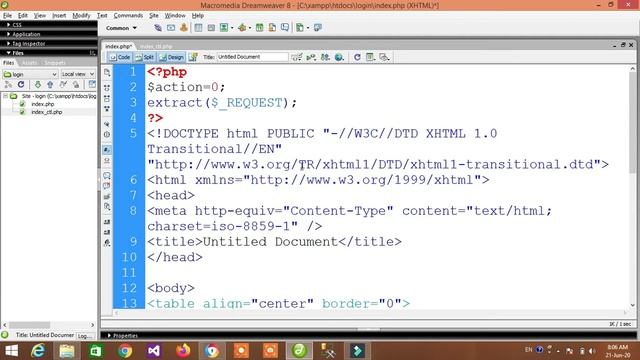
Task: Click the Live Data view icon
Action: (x=193, y=57)
